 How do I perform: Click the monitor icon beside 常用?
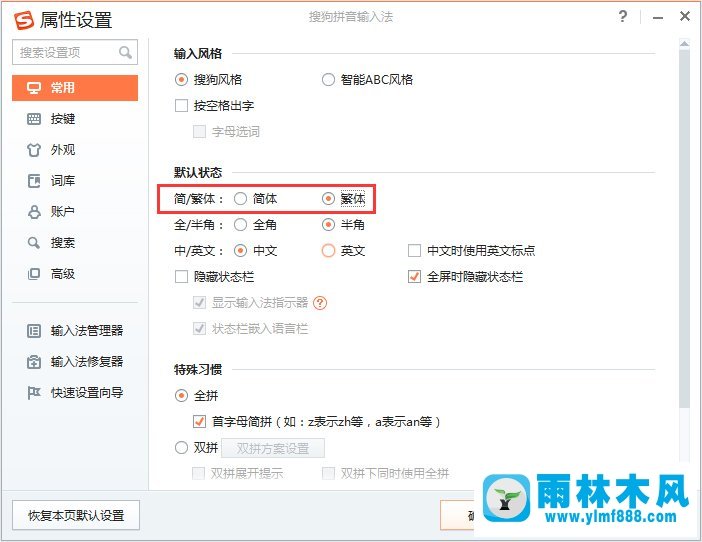[x=34, y=88]
